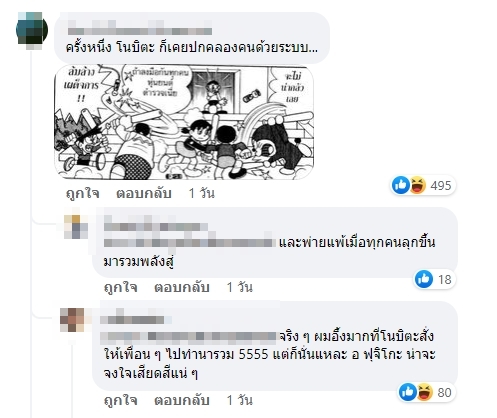
Task: Open the Doraemon manga image attachment
Action: pyautogui.click(x=184, y=122)
